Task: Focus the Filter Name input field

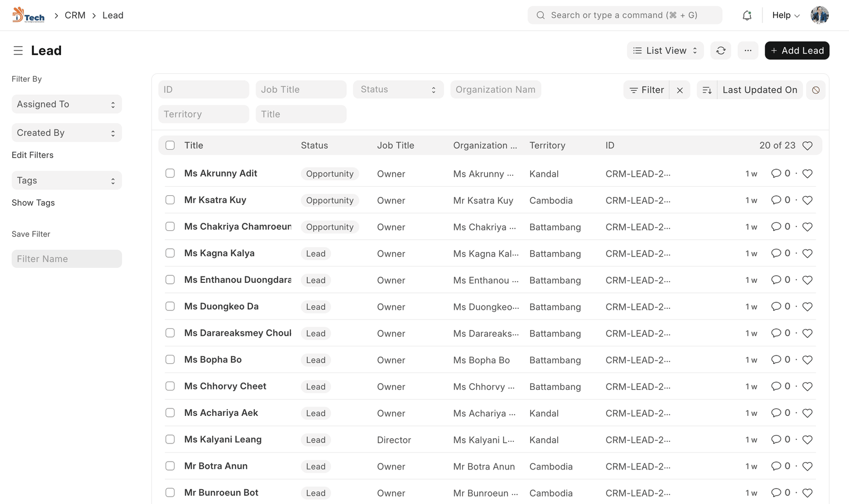Action: tap(67, 259)
